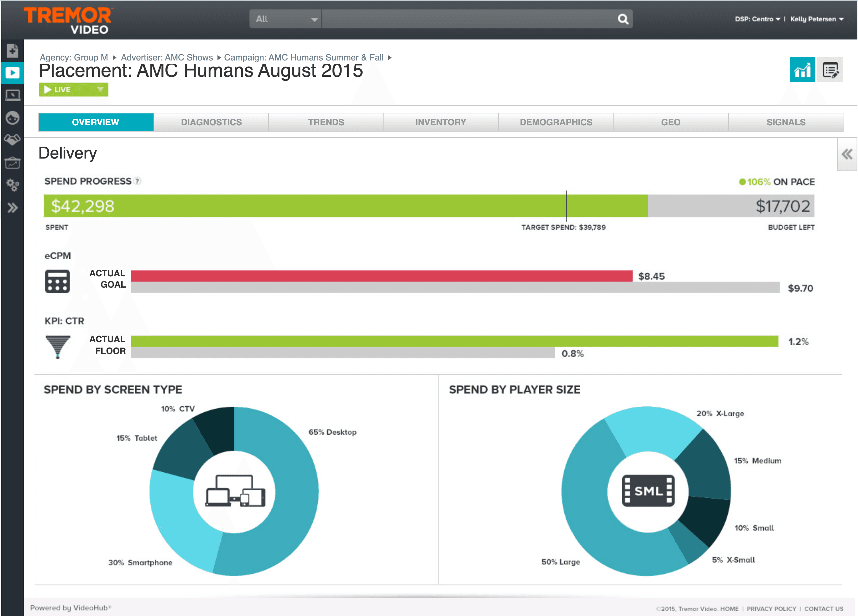Click the "106% ON PACE" status text
Viewport: 858px width, 616px height.
(777, 182)
